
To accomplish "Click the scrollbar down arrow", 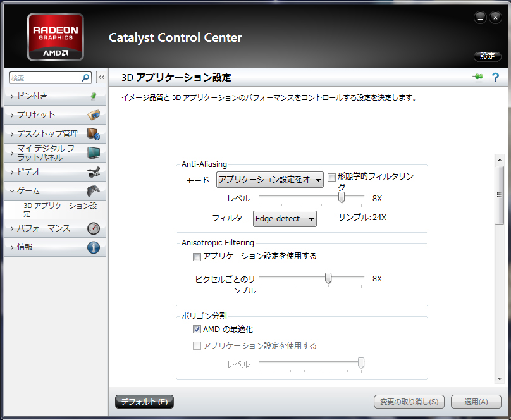I will (x=499, y=379).
